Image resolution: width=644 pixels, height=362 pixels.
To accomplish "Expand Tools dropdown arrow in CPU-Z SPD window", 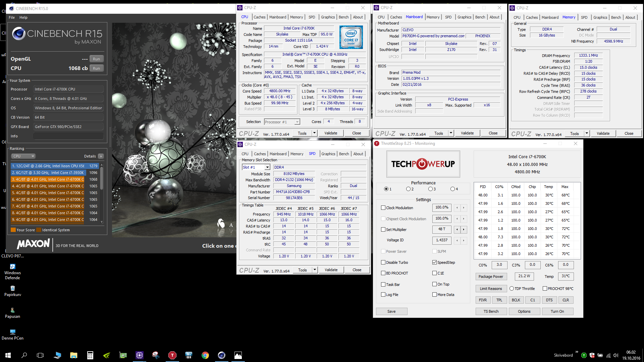I will pos(315,270).
